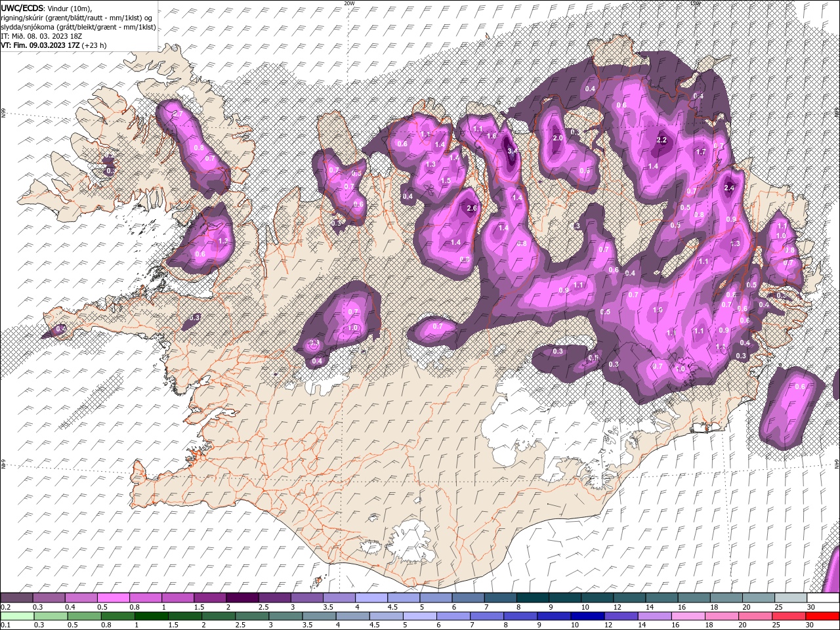Image resolution: width=840 pixels, height=630 pixels.
Task: Pick the darkest purple snow-scale swatch at 2
Action: (241, 598)
